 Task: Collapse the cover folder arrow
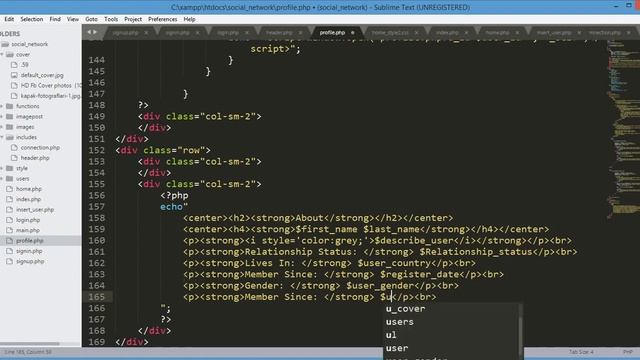(x=2, y=54)
